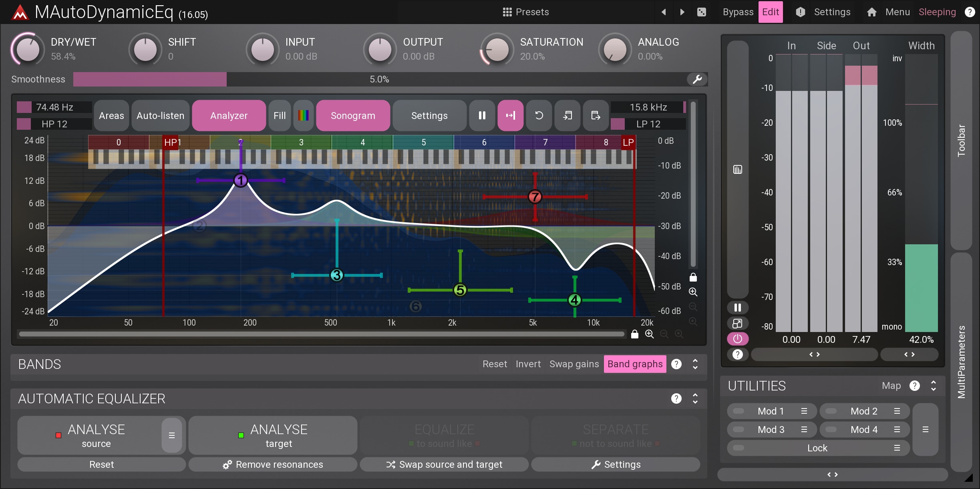Toggle the meters power button
Image resolution: width=980 pixels, height=489 pixels.
point(738,339)
